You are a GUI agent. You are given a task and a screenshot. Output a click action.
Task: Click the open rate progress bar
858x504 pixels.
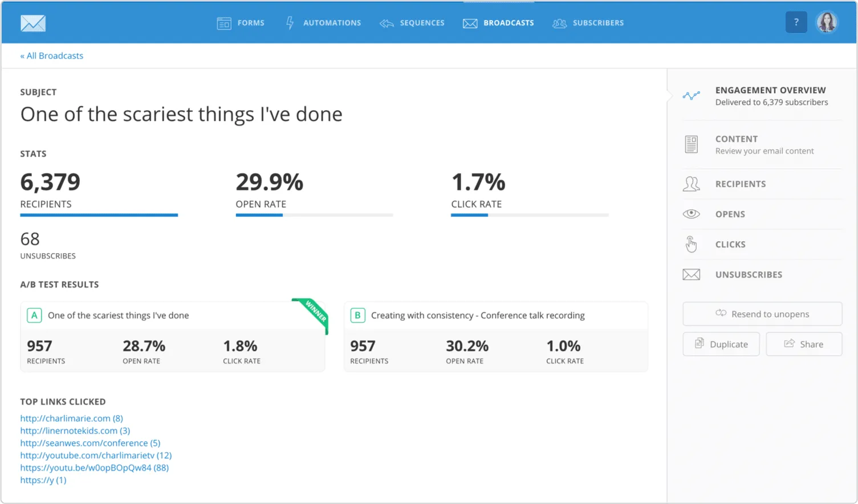314,215
